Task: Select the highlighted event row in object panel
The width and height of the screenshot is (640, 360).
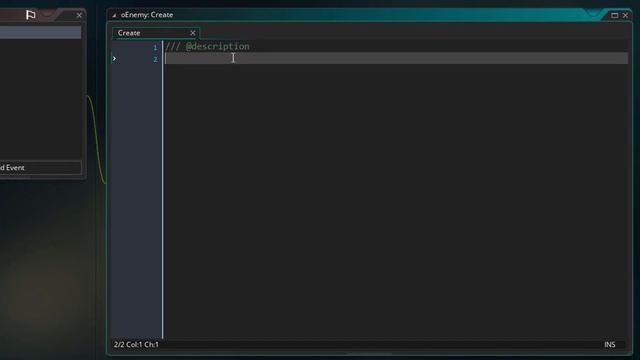Action: pos(40,33)
